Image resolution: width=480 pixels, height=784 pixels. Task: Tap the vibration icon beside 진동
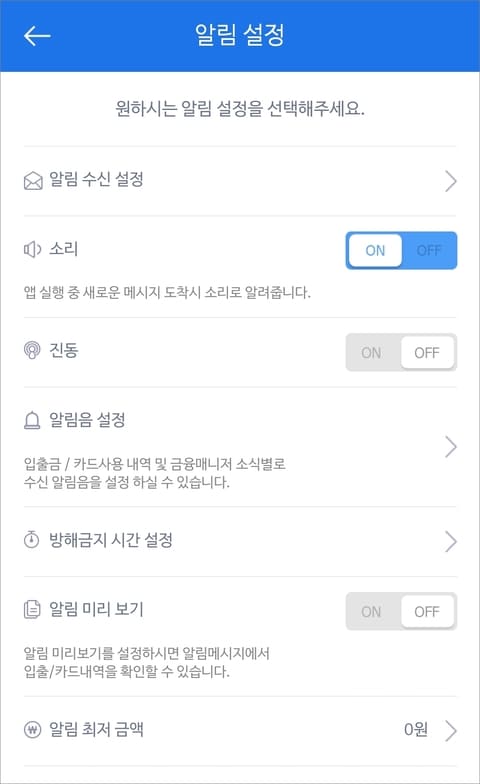point(32,350)
